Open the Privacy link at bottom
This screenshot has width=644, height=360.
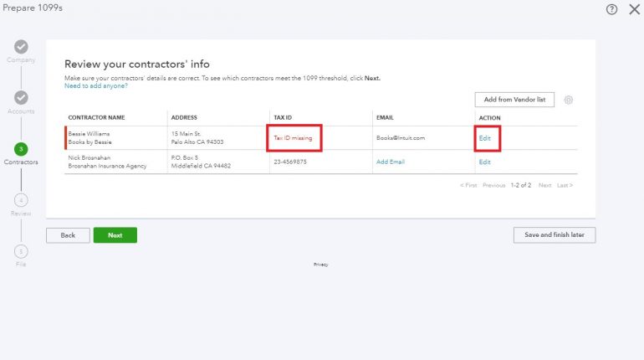[x=321, y=265]
